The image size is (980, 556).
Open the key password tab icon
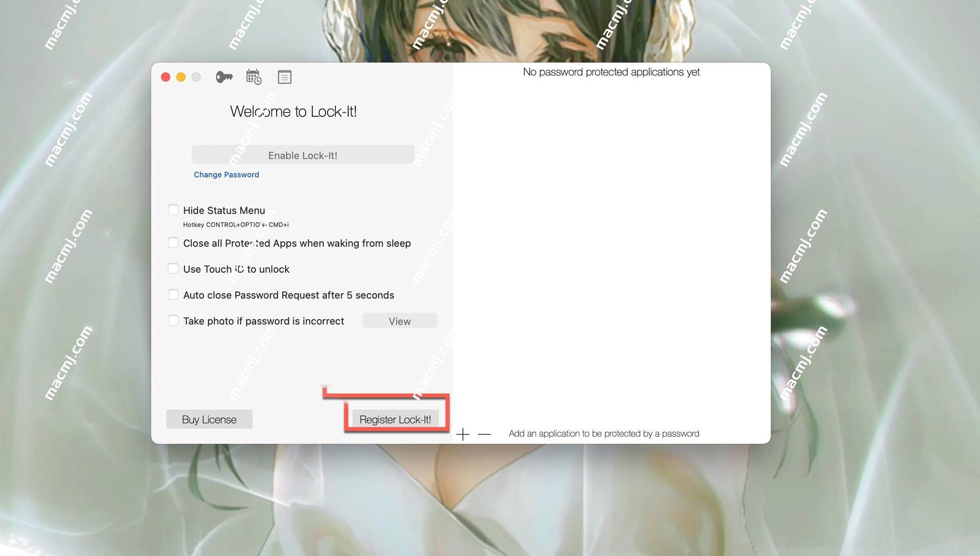point(224,77)
